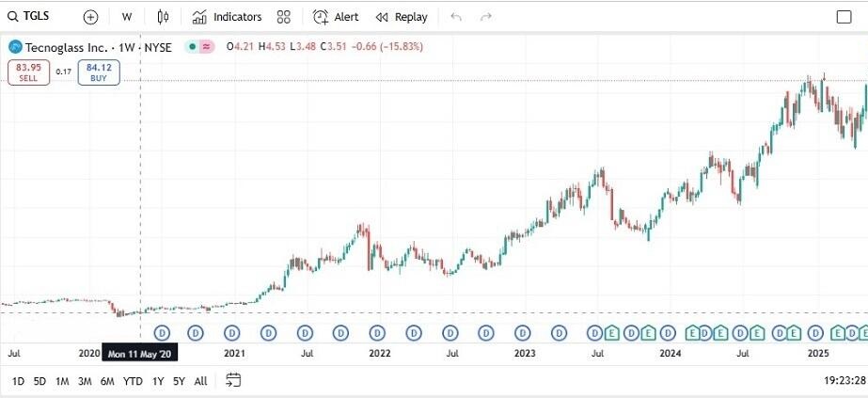
Task: Select the YTD time range
Action: pyautogui.click(x=133, y=381)
